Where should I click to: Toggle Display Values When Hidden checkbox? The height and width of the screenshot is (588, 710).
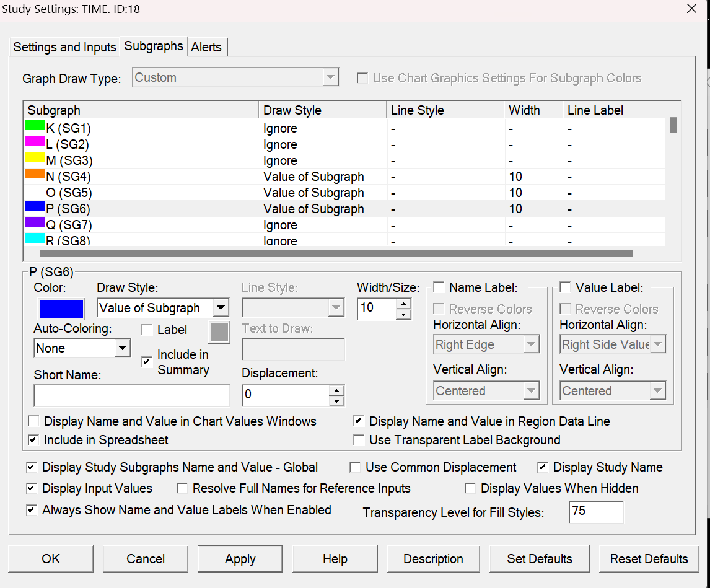pyautogui.click(x=470, y=488)
